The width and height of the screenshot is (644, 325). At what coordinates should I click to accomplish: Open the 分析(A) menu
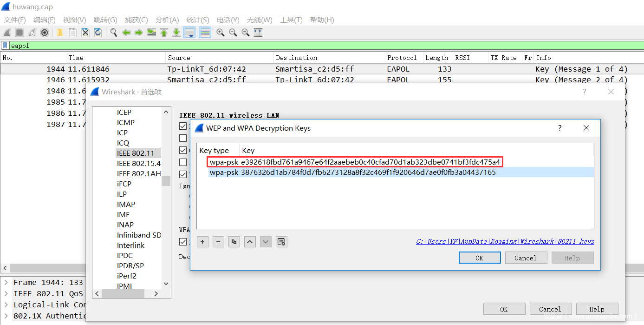(x=167, y=20)
